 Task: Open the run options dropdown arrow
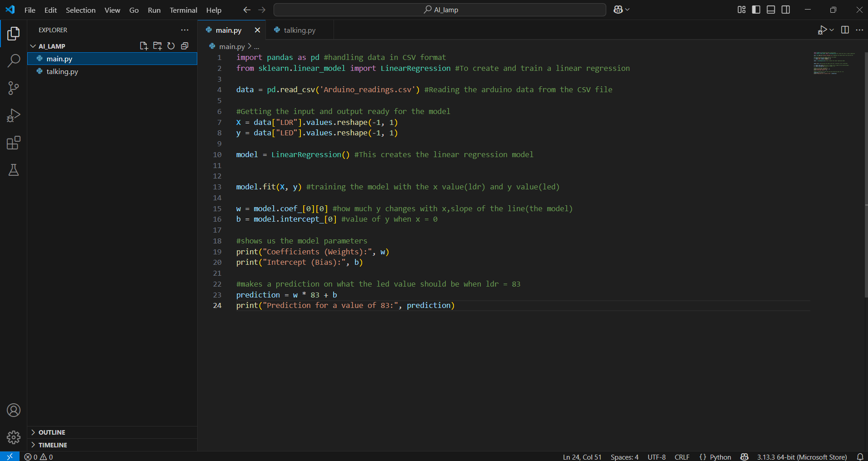[832, 30]
